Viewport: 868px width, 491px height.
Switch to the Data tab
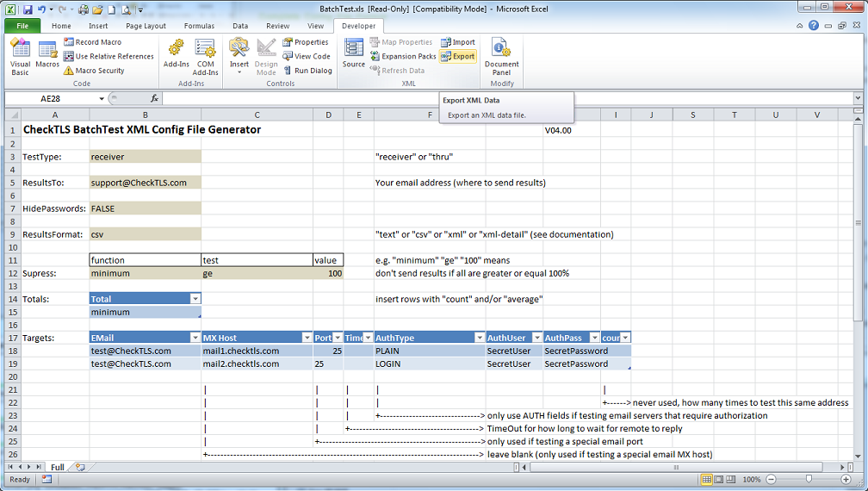[x=240, y=26]
